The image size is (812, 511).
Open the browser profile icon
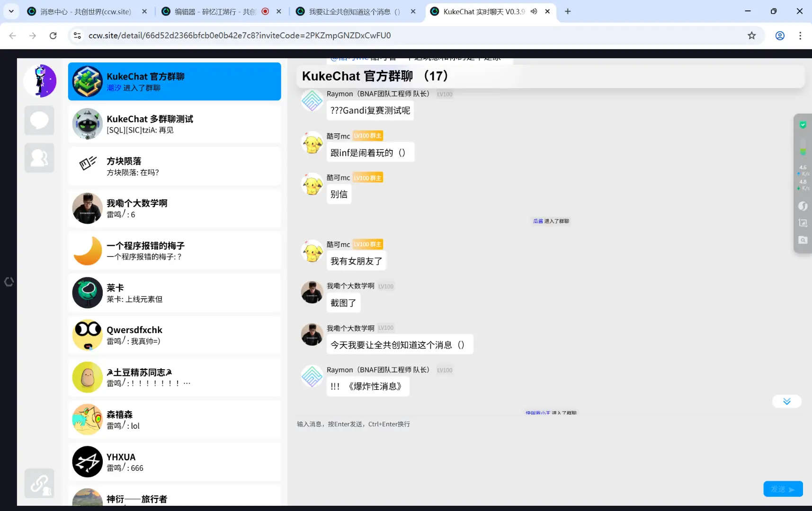[780, 35]
